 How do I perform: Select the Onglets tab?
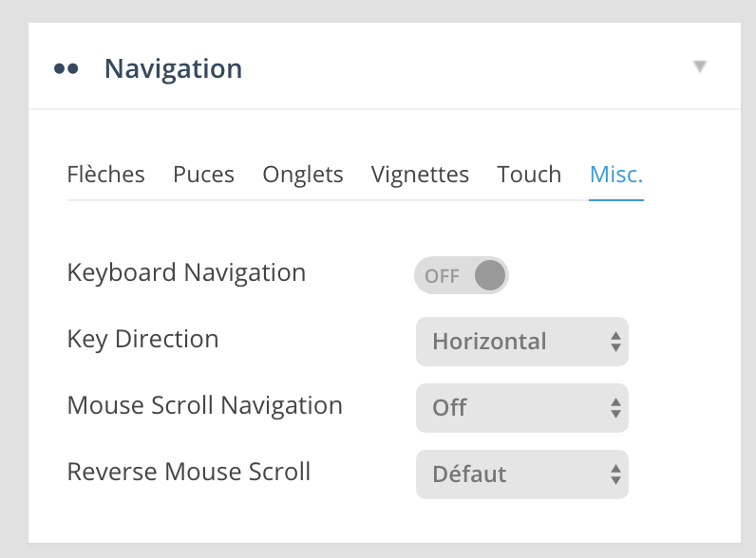[x=303, y=175]
